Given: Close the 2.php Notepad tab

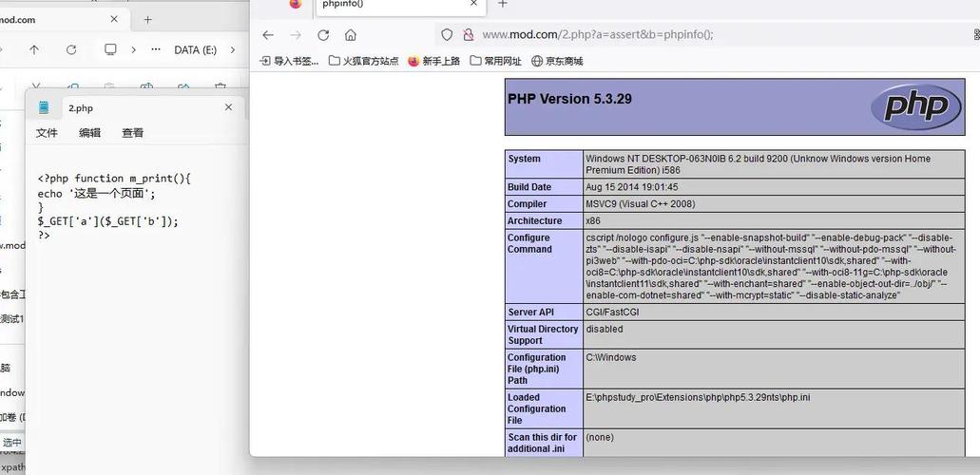Looking at the screenshot, I should tap(228, 107).
